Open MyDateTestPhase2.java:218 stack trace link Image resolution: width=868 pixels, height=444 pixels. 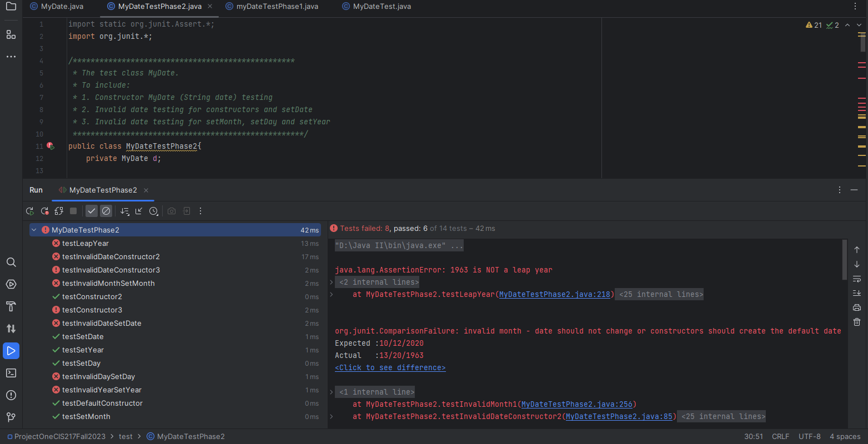tap(554, 294)
